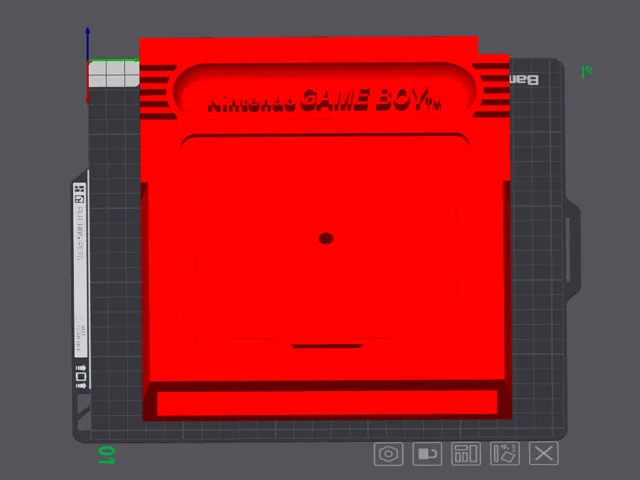Open the plate settings hexagon icon
This screenshot has height=480, width=640.
point(388,453)
